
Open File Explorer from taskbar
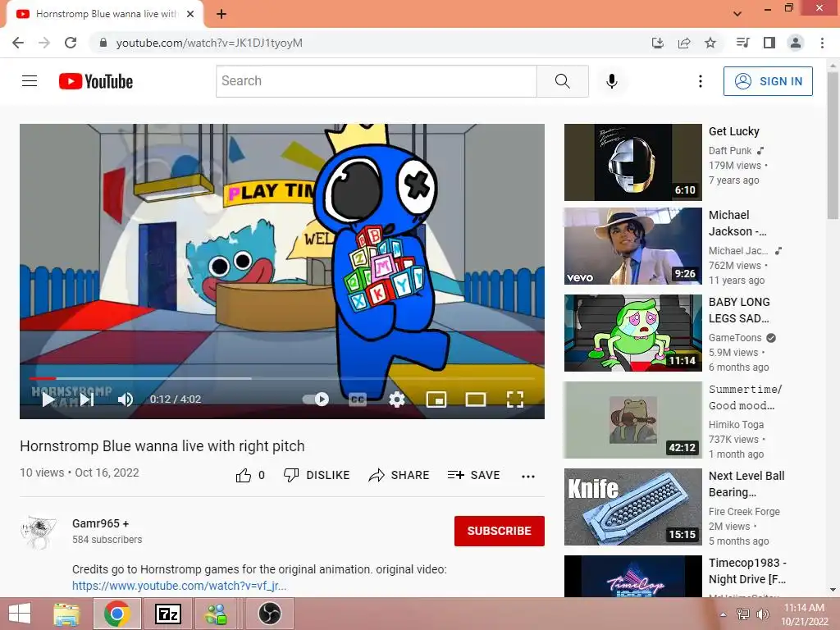(67, 614)
